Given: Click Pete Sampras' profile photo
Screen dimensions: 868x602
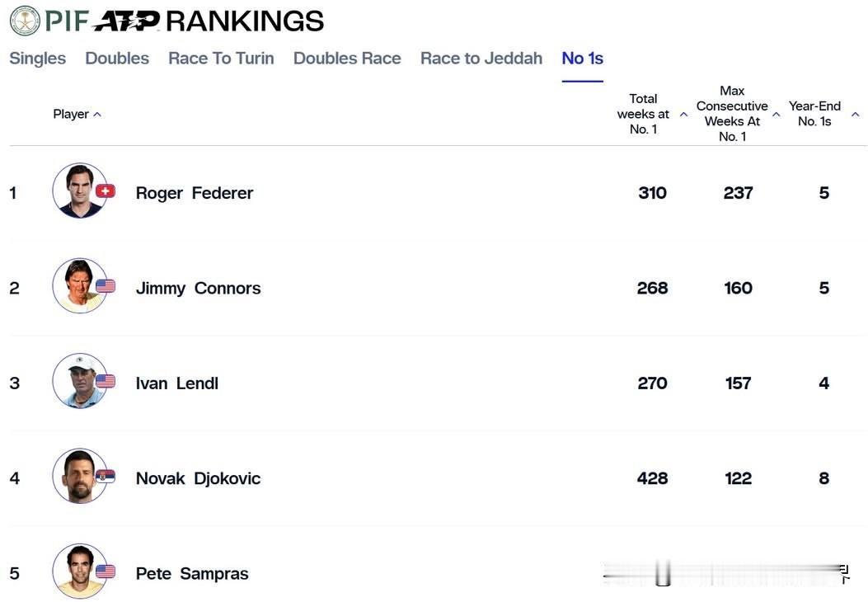Looking at the screenshot, I should click(x=79, y=571).
